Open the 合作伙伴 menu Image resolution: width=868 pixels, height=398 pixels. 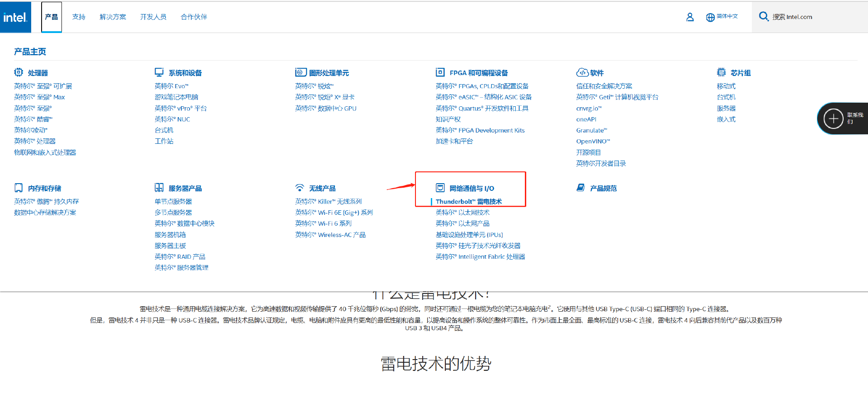point(194,17)
